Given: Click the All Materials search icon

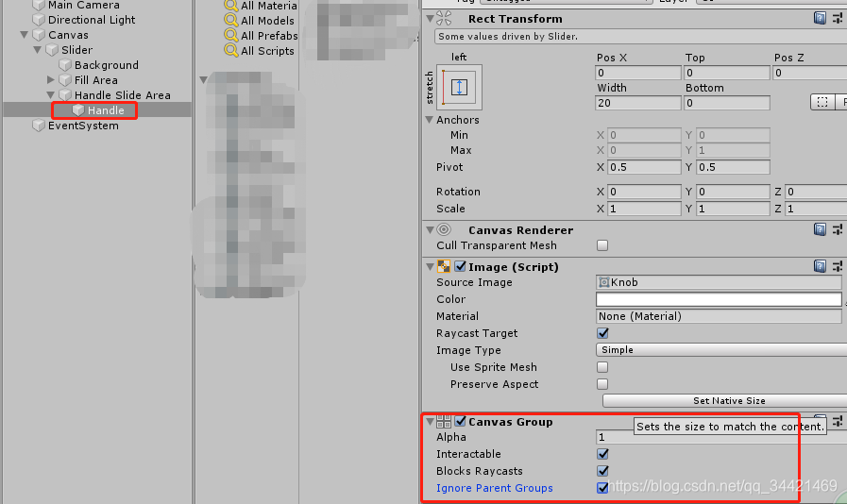Looking at the screenshot, I should [231, 6].
